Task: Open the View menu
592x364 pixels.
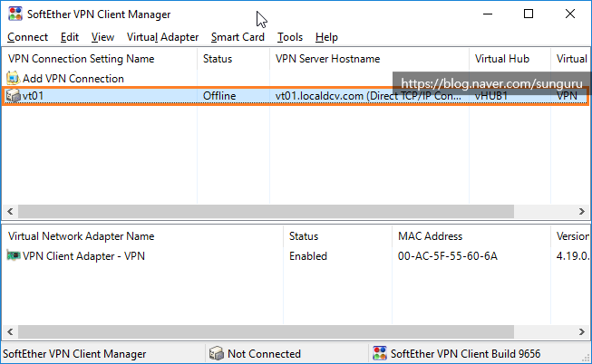Action: click(102, 37)
